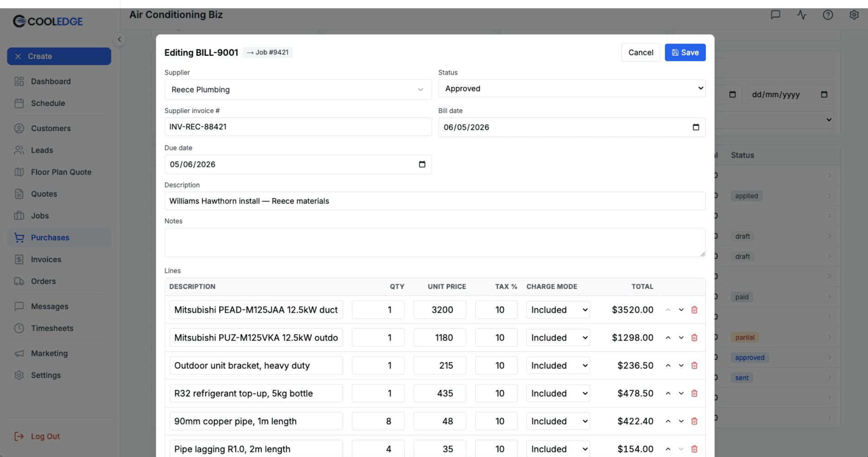Move the Mitsubishi PUZ-M125VKA line down
Image resolution: width=868 pixels, height=457 pixels.
click(x=681, y=338)
